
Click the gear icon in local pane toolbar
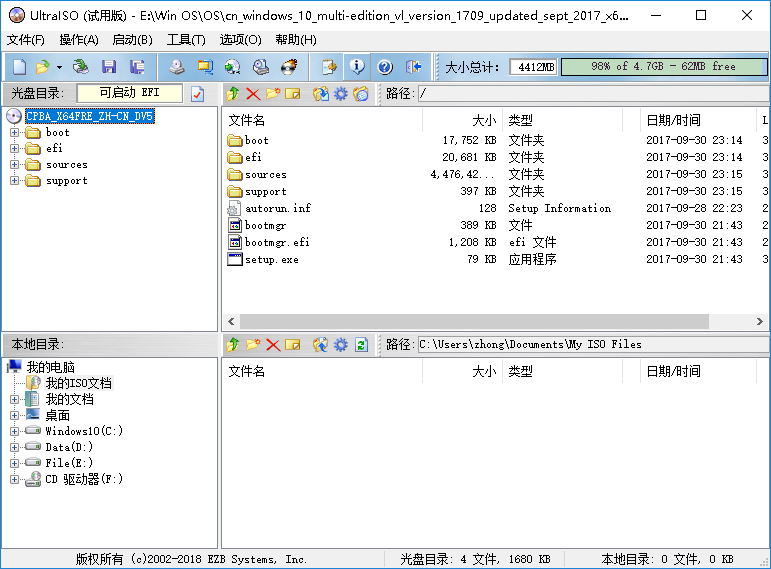[341, 345]
